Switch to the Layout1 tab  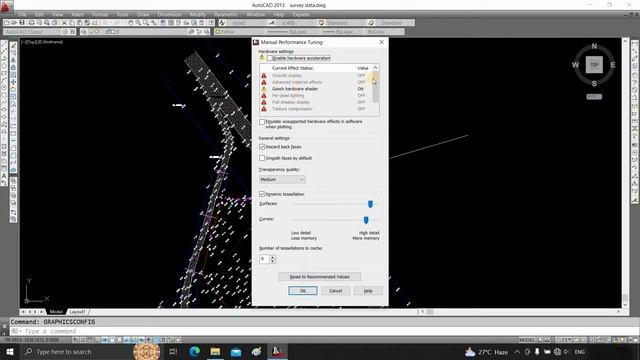(x=77, y=312)
